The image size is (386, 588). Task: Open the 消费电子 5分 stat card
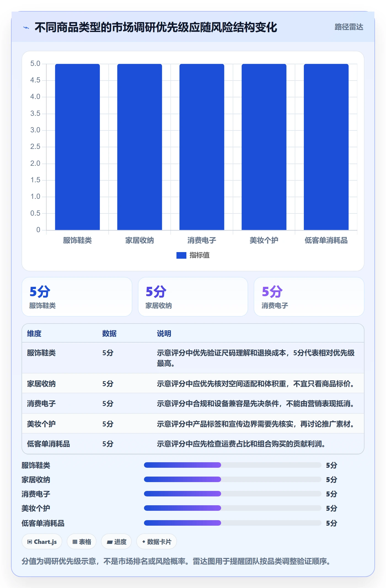tap(309, 297)
